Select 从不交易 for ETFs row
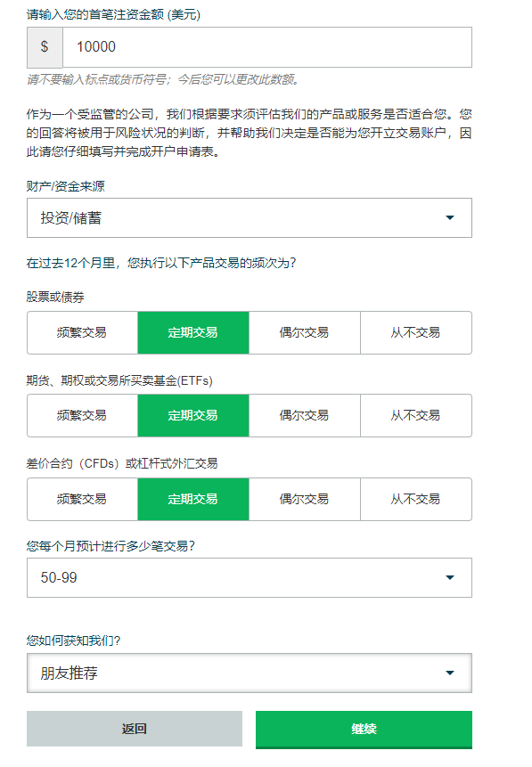532x767 pixels. coord(415,415)
